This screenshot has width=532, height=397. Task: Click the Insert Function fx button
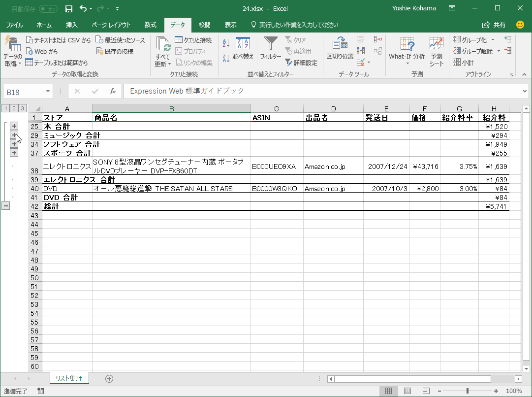113,91
